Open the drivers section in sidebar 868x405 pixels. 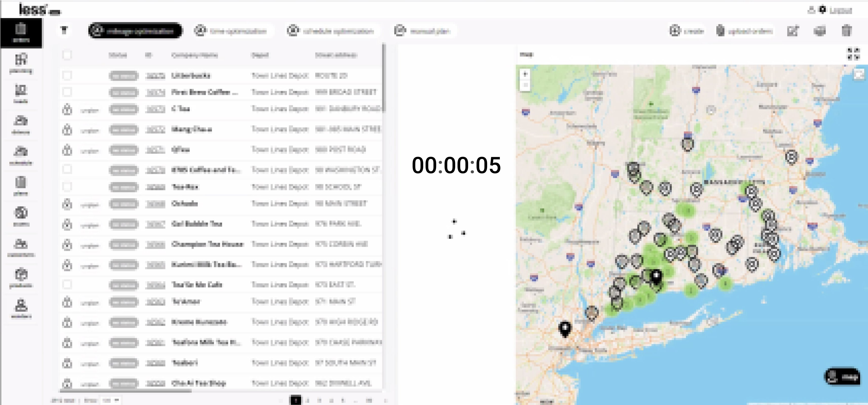(x=21, y=124)
